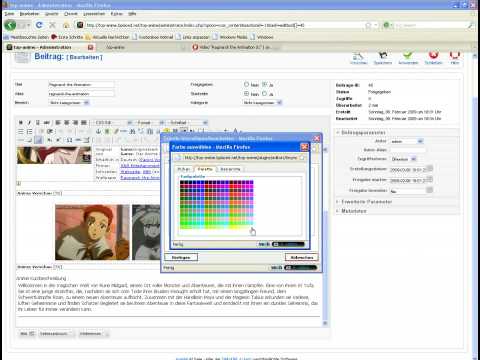Open calendar for Erstellungsdatum field
Screen dimensions: 480x360
(x=430, y=169)
